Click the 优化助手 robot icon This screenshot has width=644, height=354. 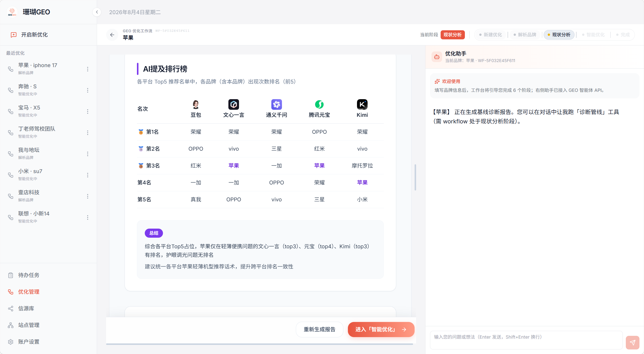coord(437,57)
